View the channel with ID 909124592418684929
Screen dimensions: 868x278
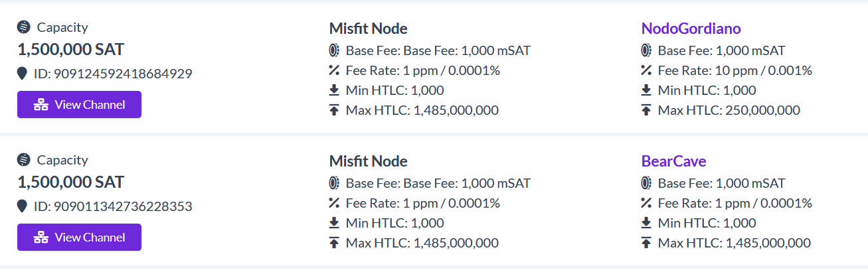click(79, 105)
